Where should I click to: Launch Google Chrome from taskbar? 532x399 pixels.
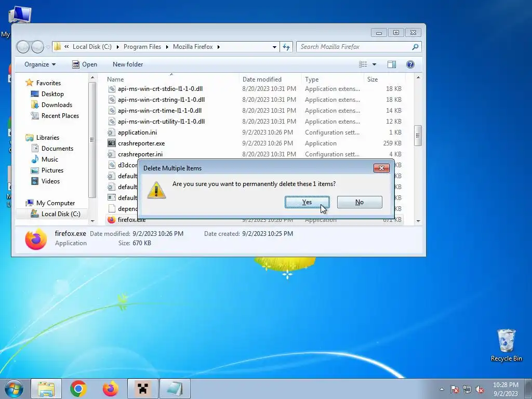click(x=78, y=389)
